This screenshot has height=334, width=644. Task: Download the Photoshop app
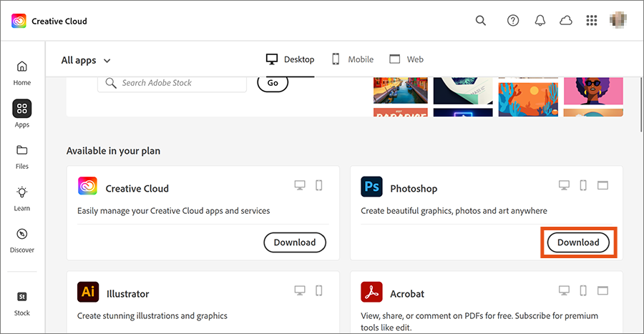tap(578, 242)
